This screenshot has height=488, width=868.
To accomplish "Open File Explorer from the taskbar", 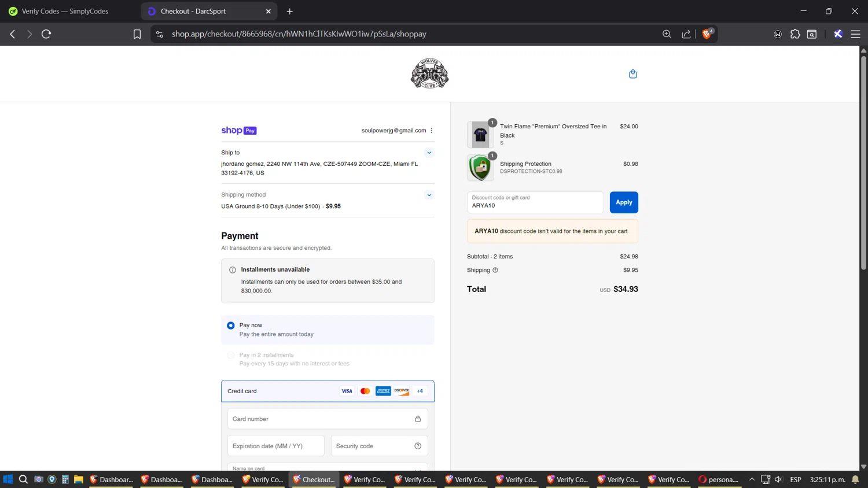I will coord(79,479).
